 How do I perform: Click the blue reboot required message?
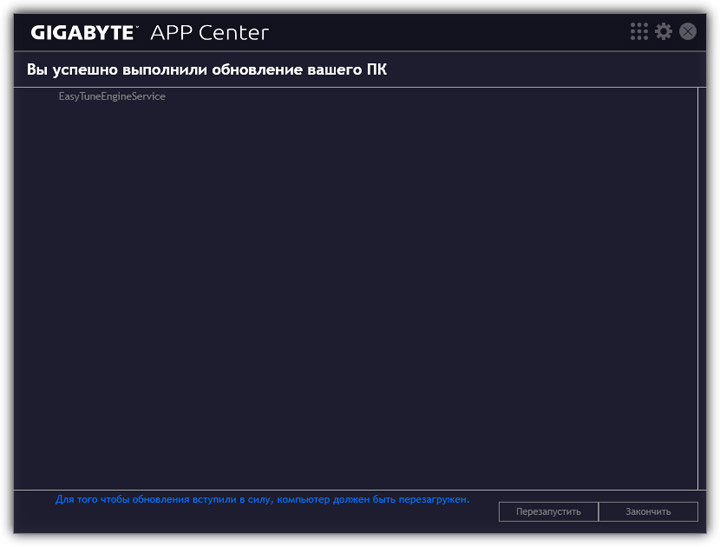pos(262,500)
